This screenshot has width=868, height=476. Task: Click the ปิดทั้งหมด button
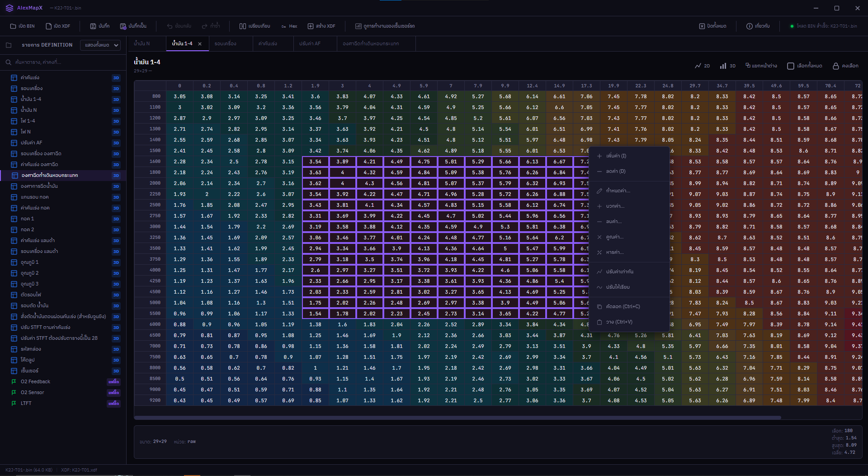pos(713,26)
